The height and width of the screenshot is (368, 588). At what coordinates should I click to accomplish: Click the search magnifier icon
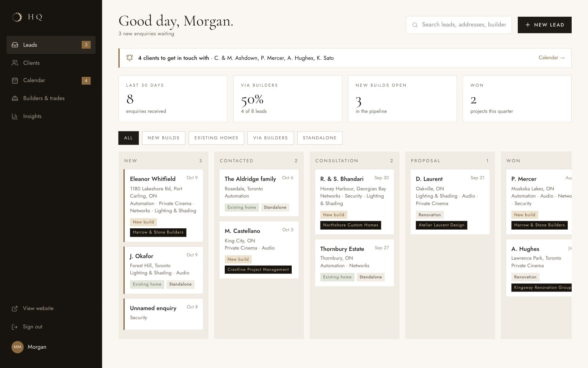pyautogui.click(x=415, y=25)
